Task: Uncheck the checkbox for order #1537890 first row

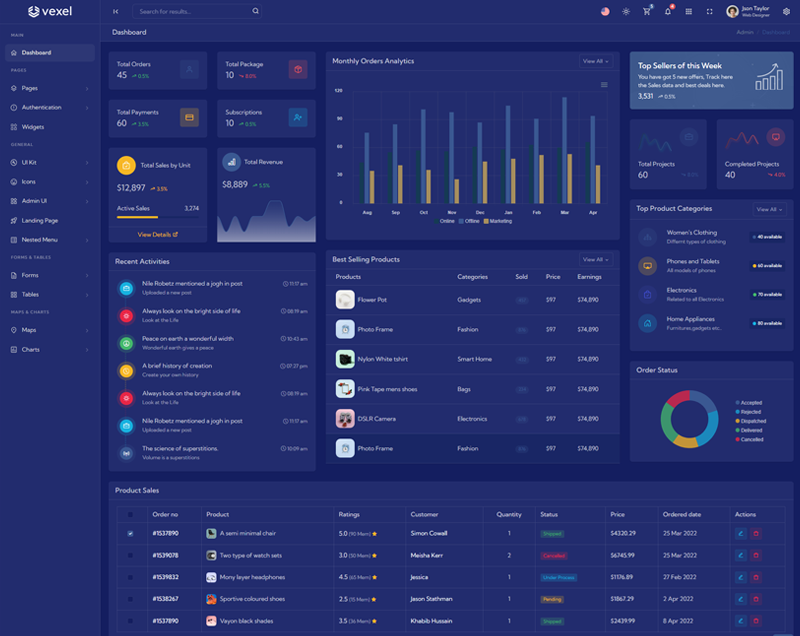Action: click(130, 534)
